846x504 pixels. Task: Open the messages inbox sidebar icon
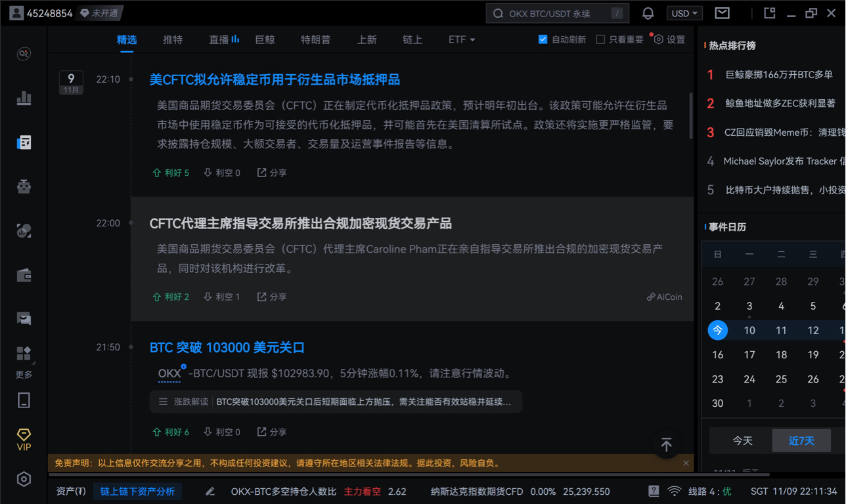click(24, 319)
